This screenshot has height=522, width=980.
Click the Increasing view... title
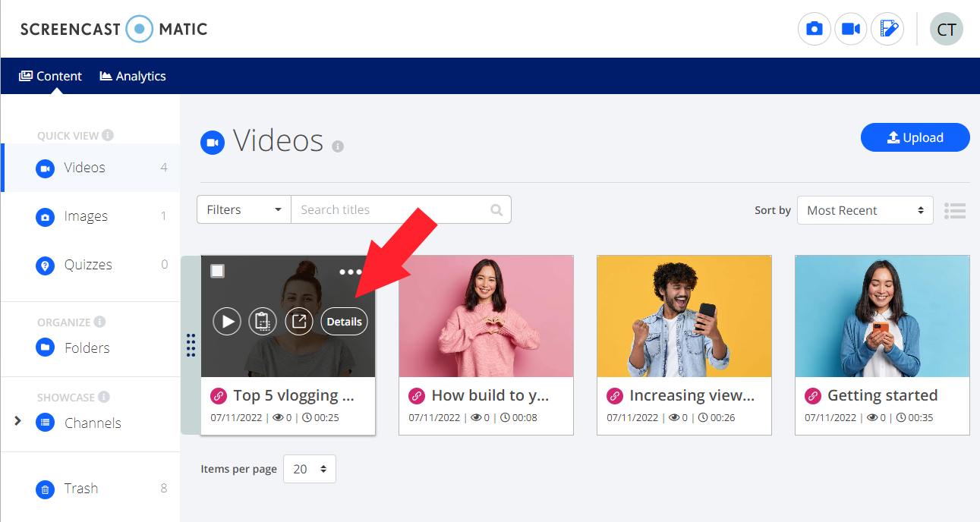692,395
